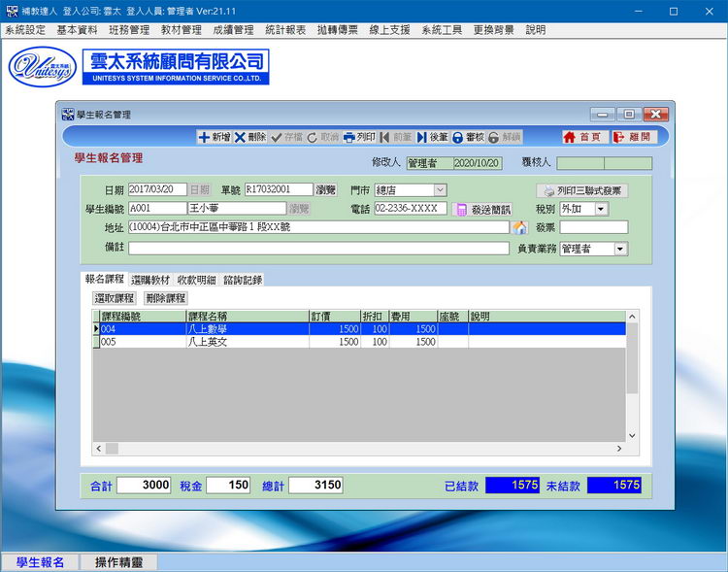Screen dimensions: 728x572
Task: Click the 瀏覽 button next to 單號
Action: [x=325, y=189]
